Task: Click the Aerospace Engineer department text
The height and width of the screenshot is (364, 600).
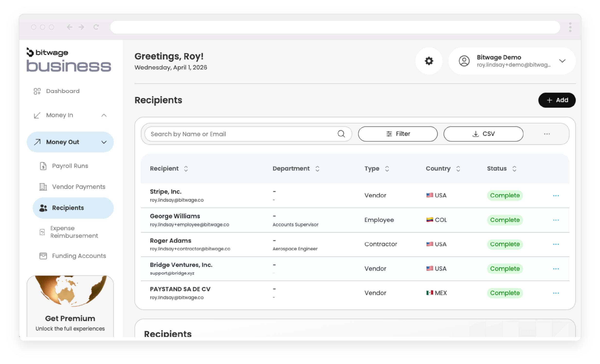Action: pos(295,249)
